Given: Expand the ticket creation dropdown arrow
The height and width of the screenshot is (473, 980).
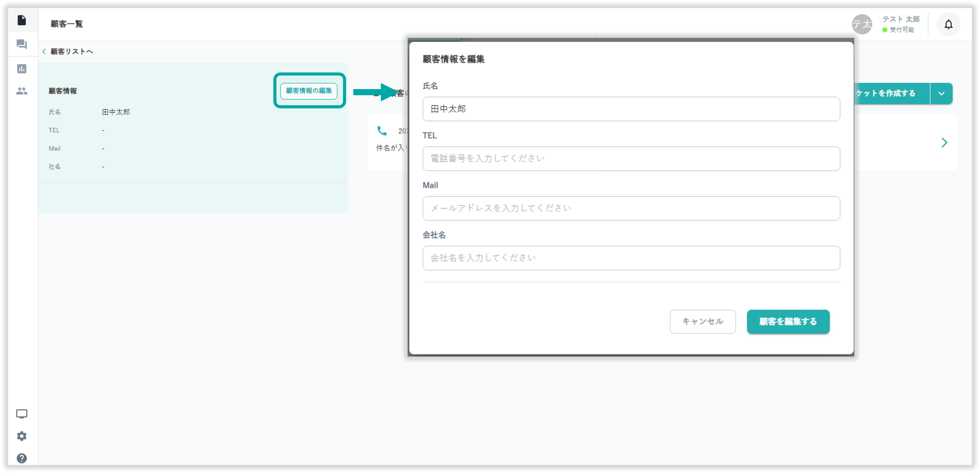Looking at the screenshot, I should click(x=941, y=93).
